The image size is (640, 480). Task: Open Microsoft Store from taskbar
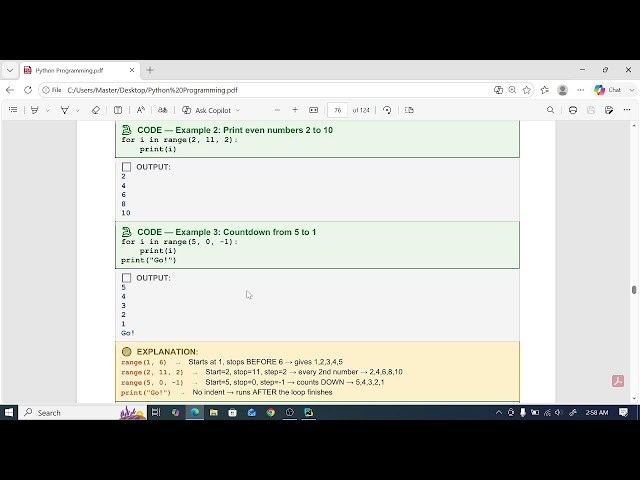[x=233, y=413]
